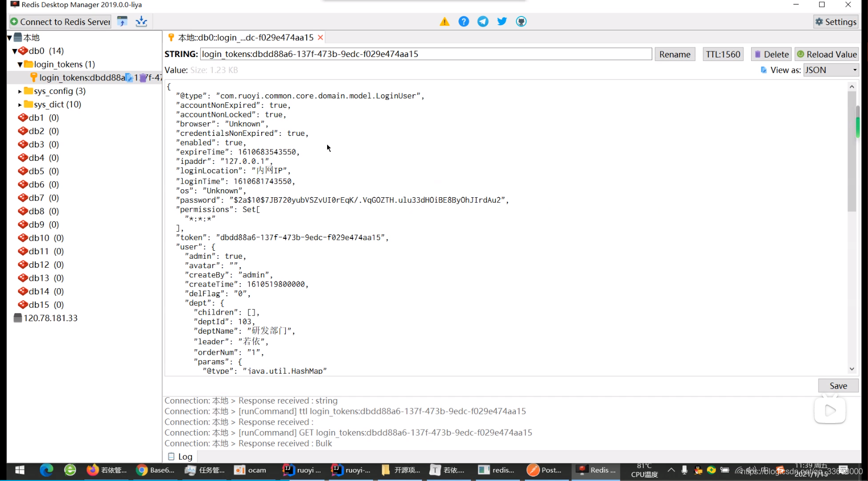Select db14 (0) in tree
Image resolution: width=868 pixels, height=481 pixels.
pos(41,291)
